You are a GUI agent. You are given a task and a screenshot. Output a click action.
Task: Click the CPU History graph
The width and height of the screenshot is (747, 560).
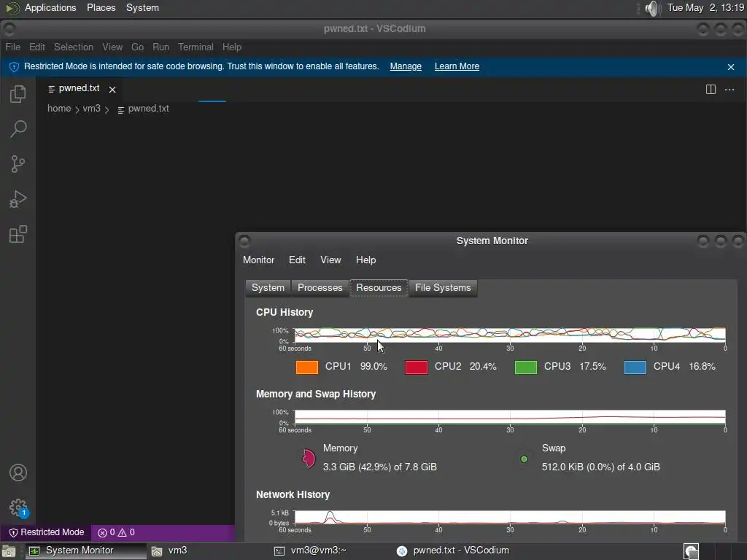coord(510,335)
